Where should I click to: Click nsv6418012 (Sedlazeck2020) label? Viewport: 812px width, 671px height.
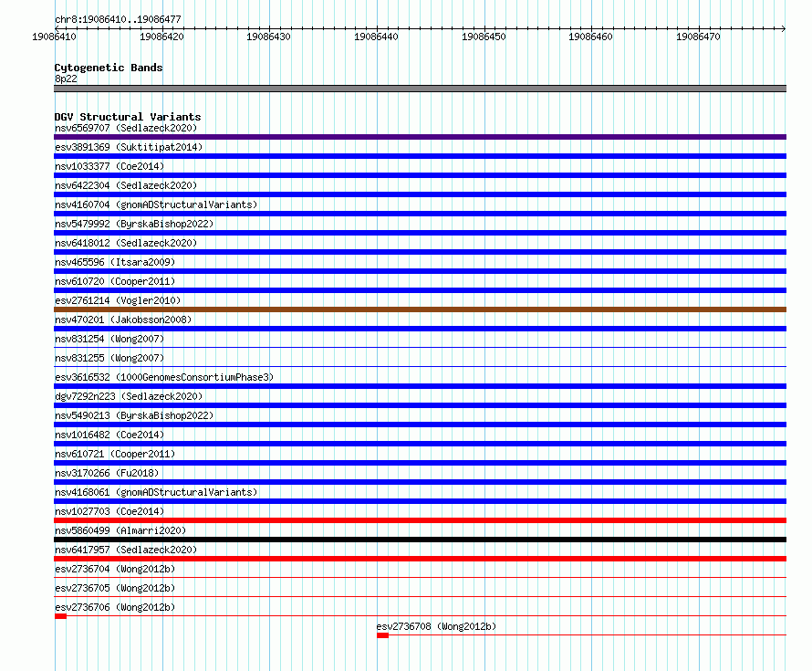(126, 243)
